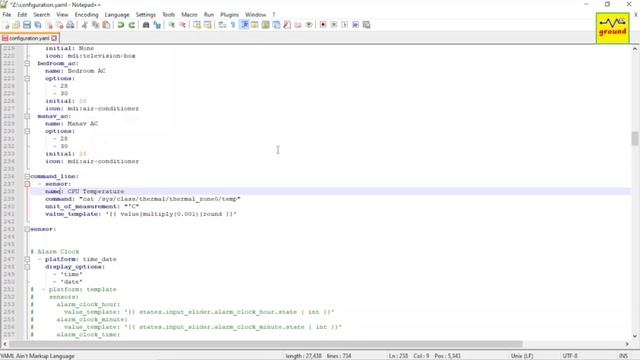
Task: Click the INS status bar indicator
Action: (623, 356)
